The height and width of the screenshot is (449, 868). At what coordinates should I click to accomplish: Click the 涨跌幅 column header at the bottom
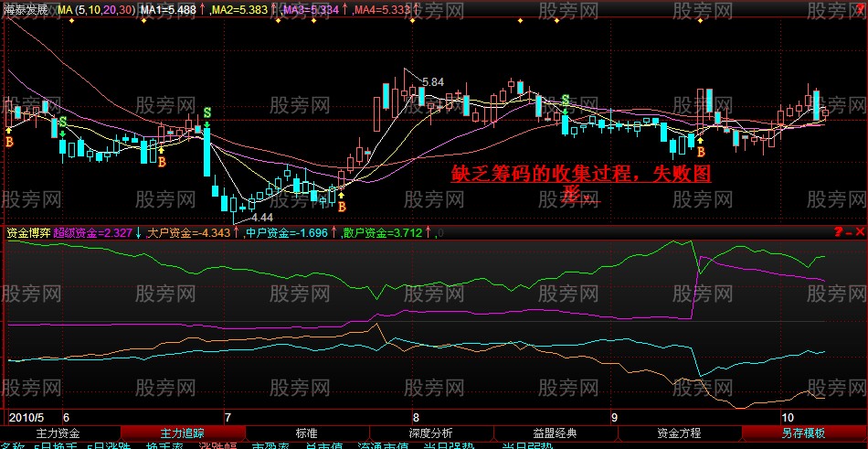217,445
